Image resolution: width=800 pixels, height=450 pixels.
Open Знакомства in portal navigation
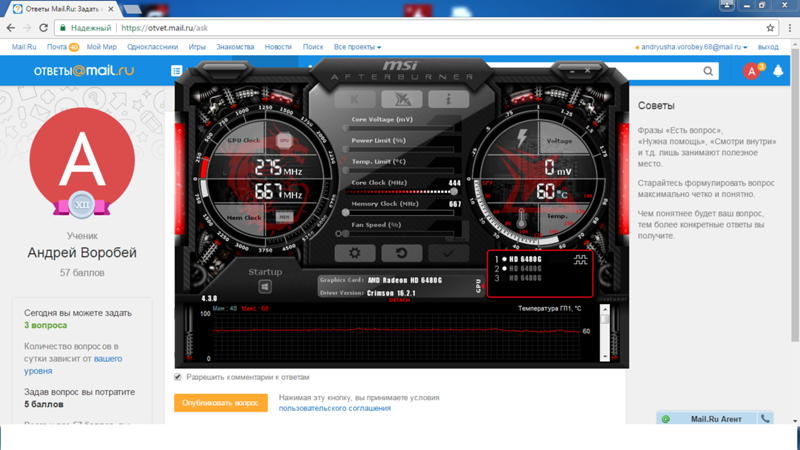point(235,47)
